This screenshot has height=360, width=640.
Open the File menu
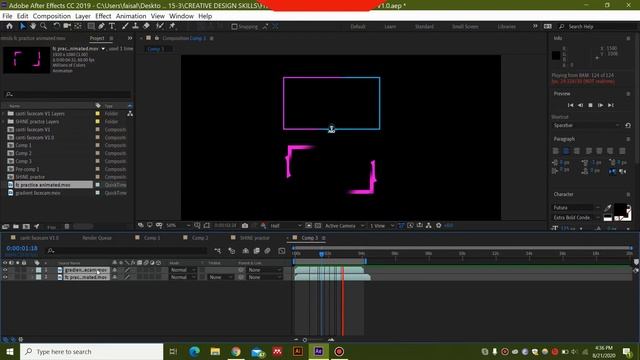tap(7, 16)
